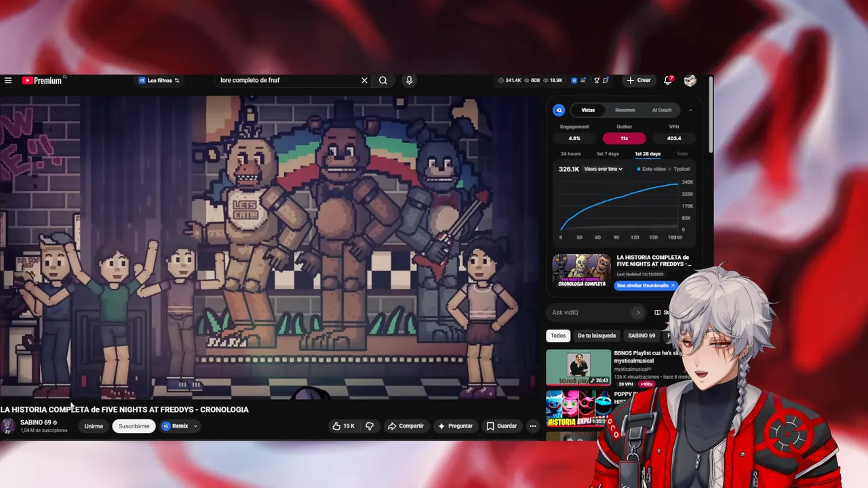Click the video player frame
Image resolution: width=868 pixels, height=488 pixels.
[x=270, y=247]
